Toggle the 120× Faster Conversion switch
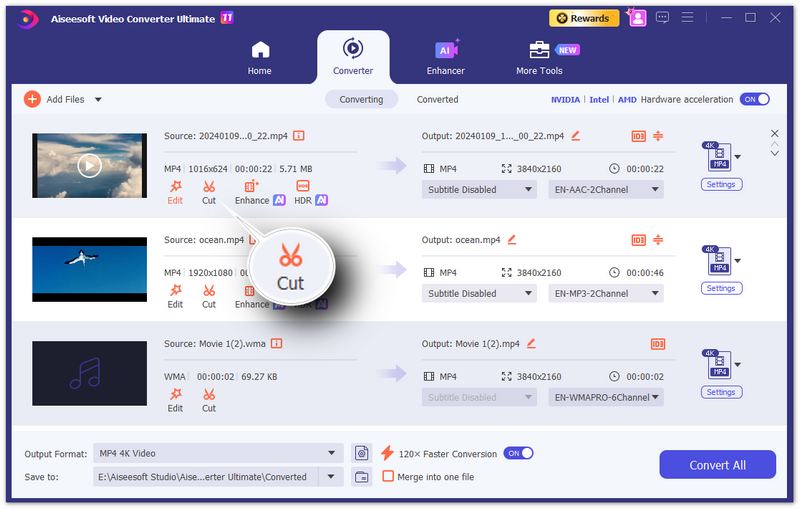Screen dimensions: 800x509 tap(518, 453)
